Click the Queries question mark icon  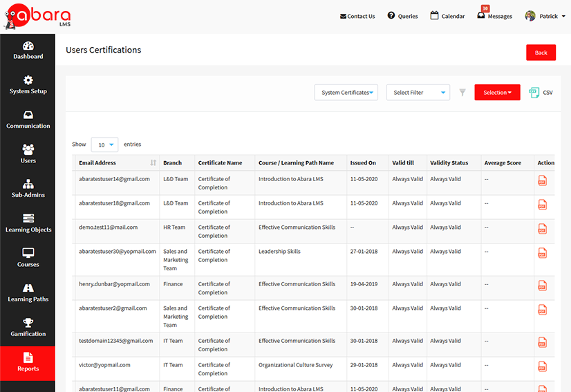pos(391,15)
